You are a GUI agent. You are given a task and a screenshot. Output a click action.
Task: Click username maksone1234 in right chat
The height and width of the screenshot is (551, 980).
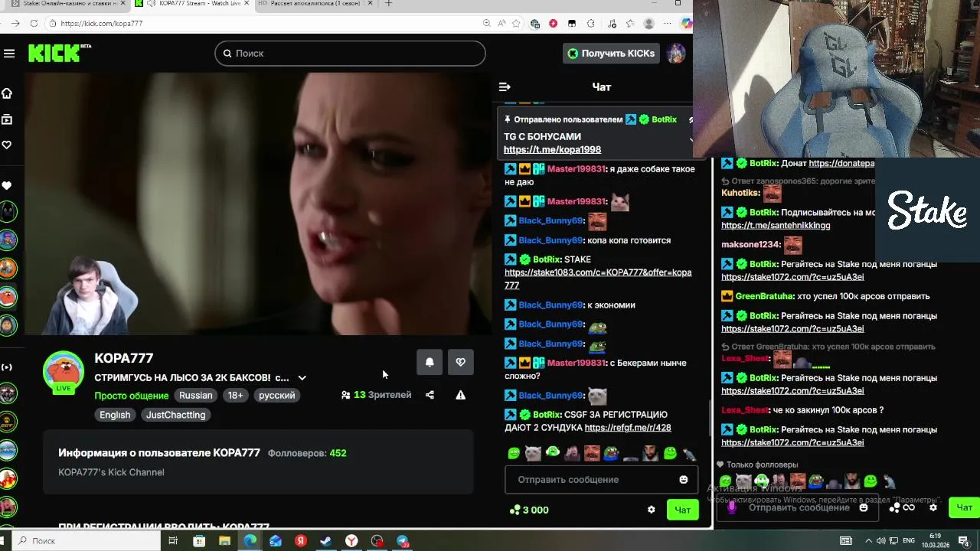751,245
